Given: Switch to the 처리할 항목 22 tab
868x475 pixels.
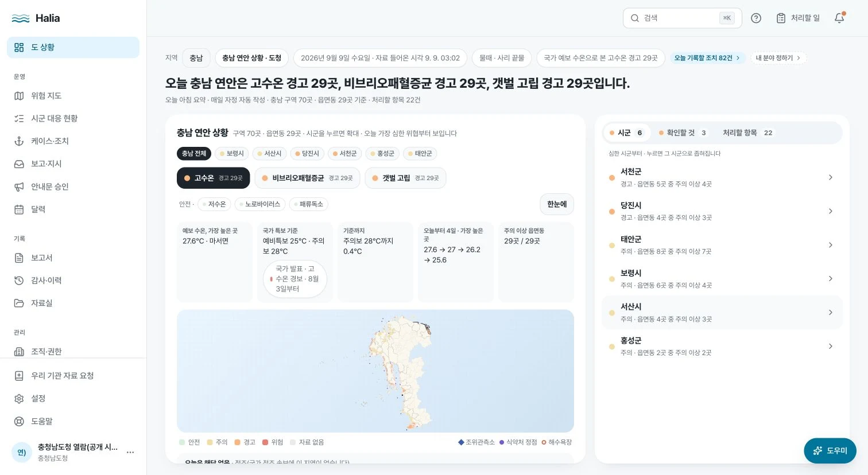Looking at the screenshot, I should click(747, 133).
